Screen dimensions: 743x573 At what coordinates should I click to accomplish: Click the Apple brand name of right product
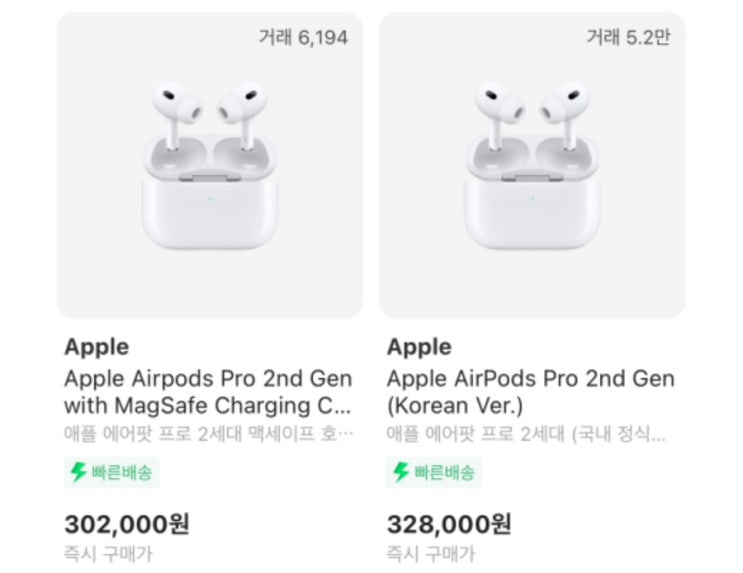click(x=419, y=347)
